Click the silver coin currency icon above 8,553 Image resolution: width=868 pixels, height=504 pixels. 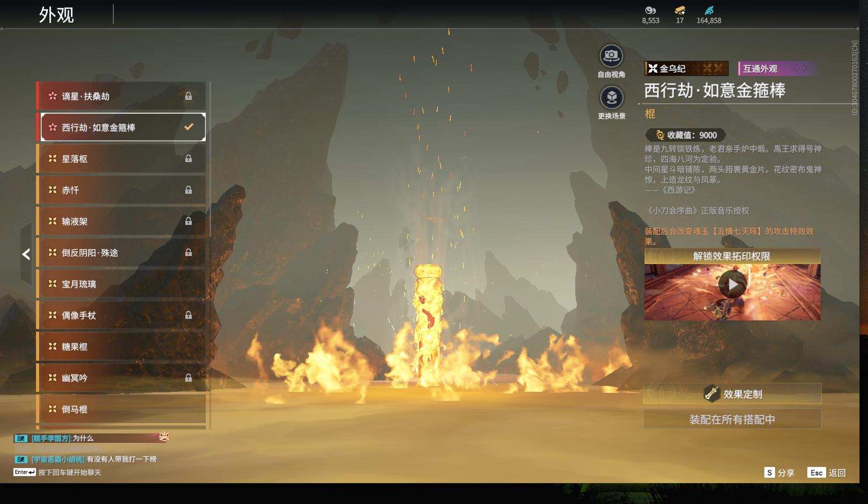pos(650,10)
